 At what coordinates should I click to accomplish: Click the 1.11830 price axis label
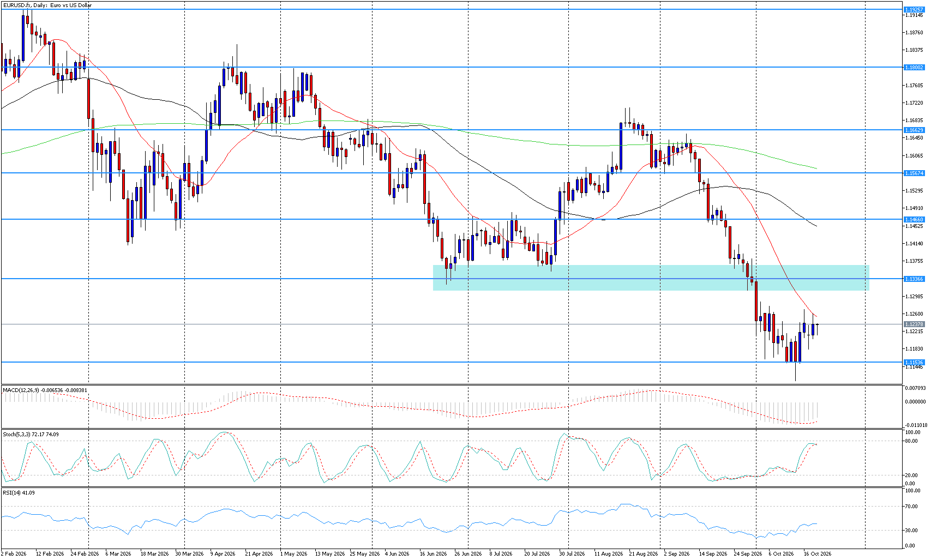915,349
